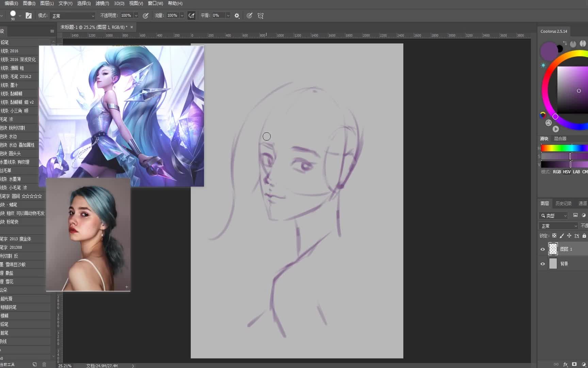Open the layer filter 类型 dropdown
Image resolution: width=588 pixels, height=368 pixels.
click(554, 216)
